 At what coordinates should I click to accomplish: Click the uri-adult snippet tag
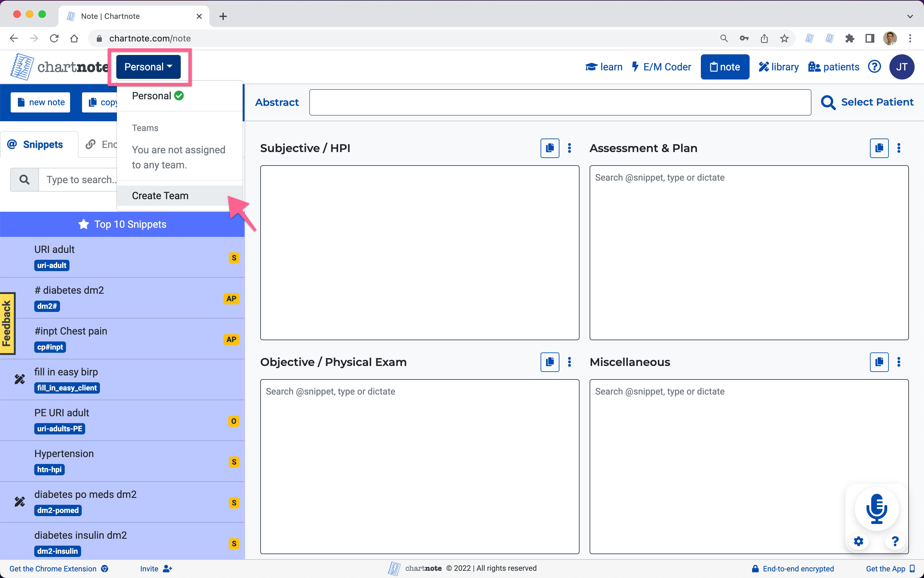pos(52,265)
